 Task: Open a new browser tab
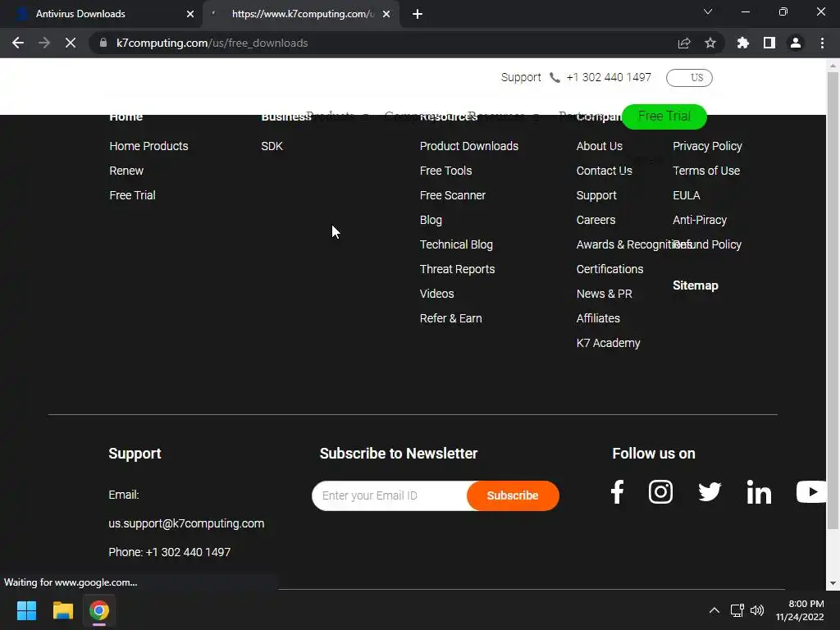418,14
